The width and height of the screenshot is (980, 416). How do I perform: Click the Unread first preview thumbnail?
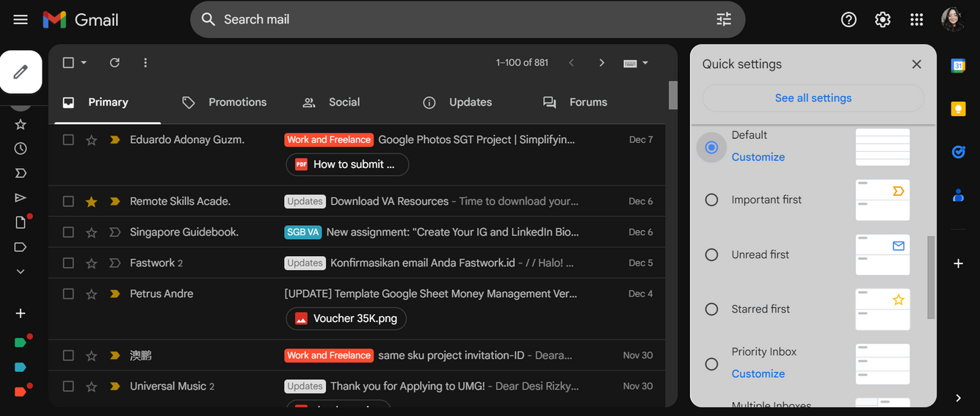882,255
